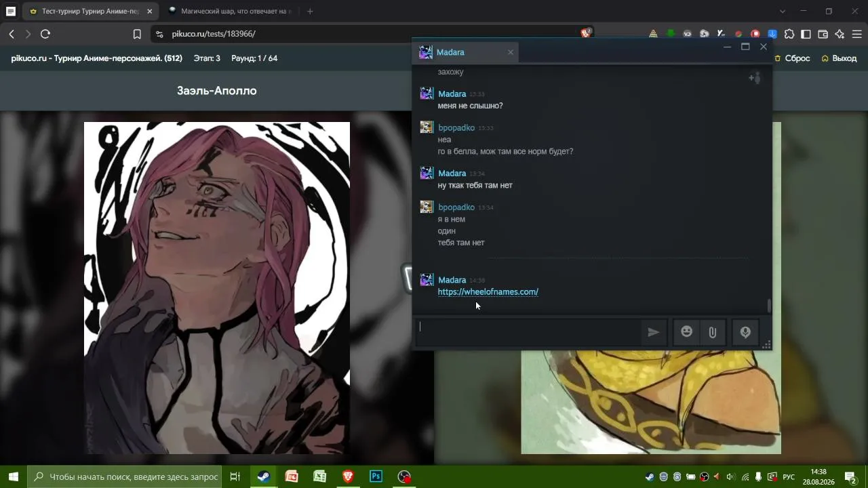Open the wheelofnames.com link in chat

488,292
